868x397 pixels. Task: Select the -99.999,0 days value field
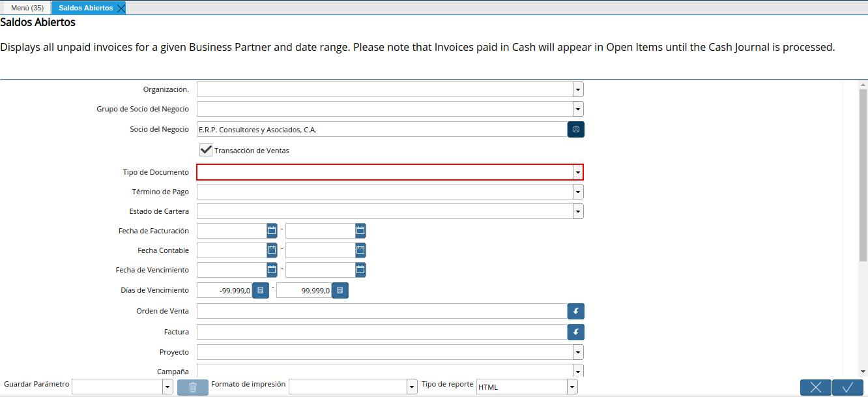tap(224, 290)
